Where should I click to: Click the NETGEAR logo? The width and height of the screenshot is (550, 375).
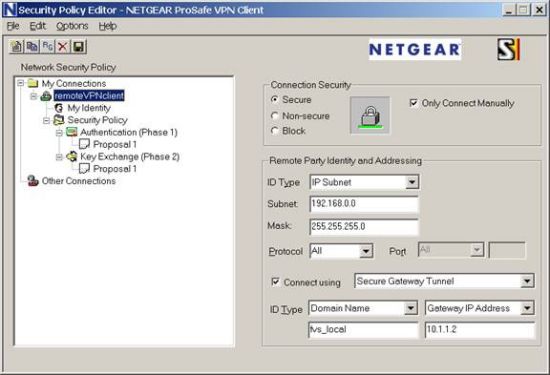point(415,49)
